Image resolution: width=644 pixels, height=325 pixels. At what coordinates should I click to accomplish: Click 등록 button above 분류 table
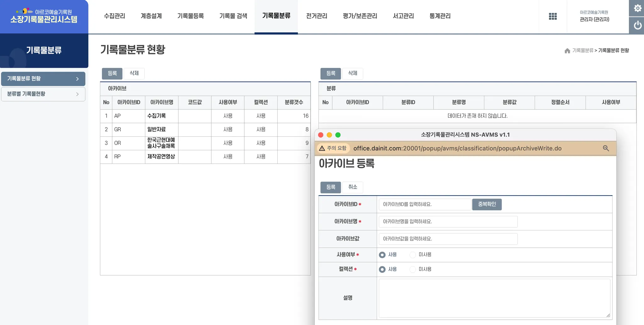click(331, 74)
